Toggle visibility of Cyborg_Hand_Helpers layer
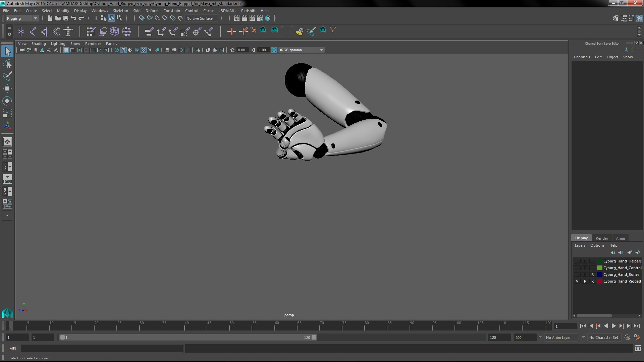The height and width of the screenshot is (362, 644). [577, 261]
